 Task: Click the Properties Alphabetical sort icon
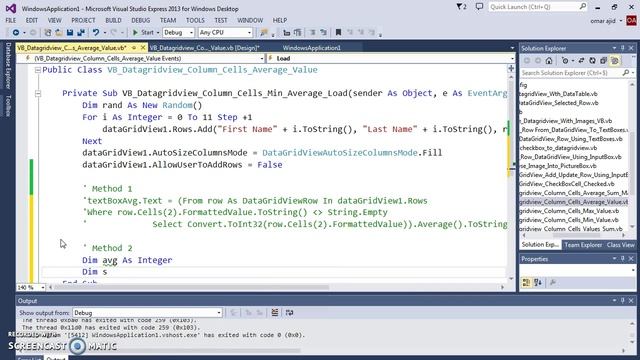click(538, 282)
